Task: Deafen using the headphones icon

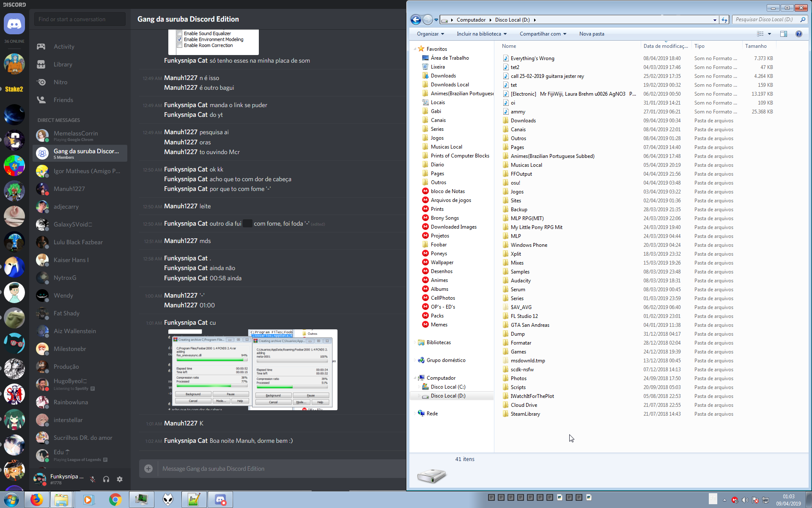Action: click(x=106, y=479)
